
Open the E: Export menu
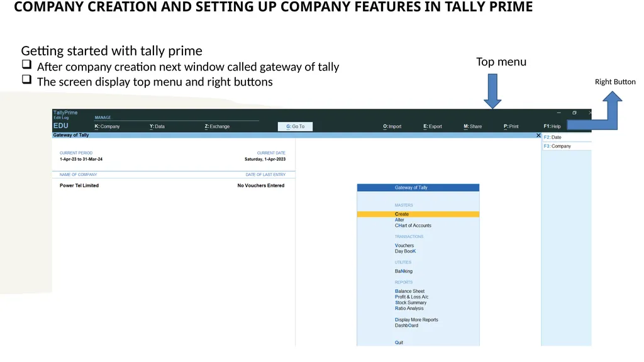433,126
